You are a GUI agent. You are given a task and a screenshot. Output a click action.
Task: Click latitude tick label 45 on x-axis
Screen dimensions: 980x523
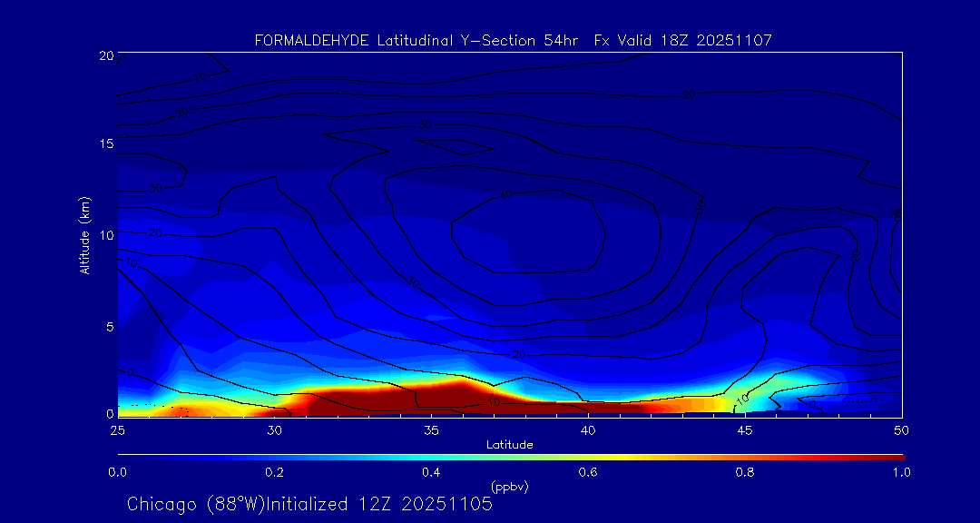[745, 429]
